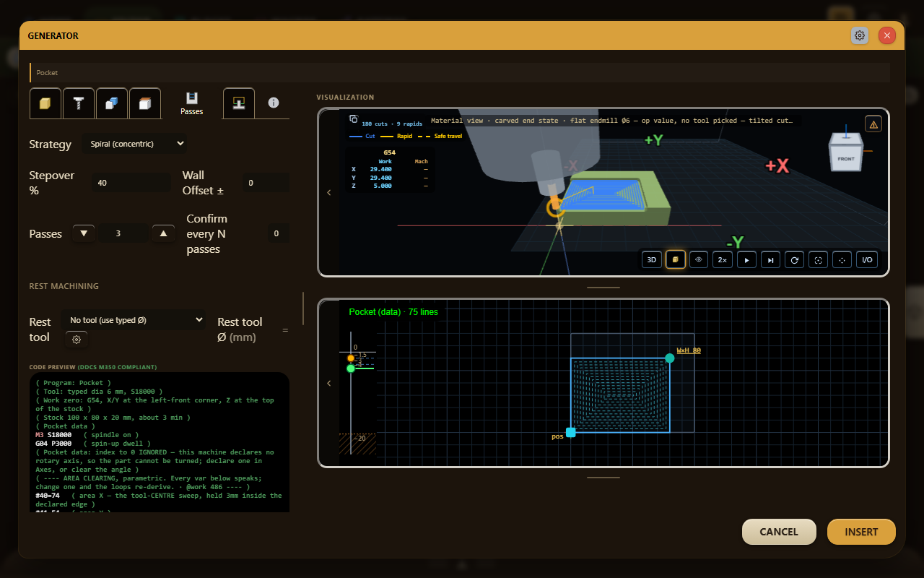Change the 2× playback speed
Screen dimensions: 924x578
(723, 259)
